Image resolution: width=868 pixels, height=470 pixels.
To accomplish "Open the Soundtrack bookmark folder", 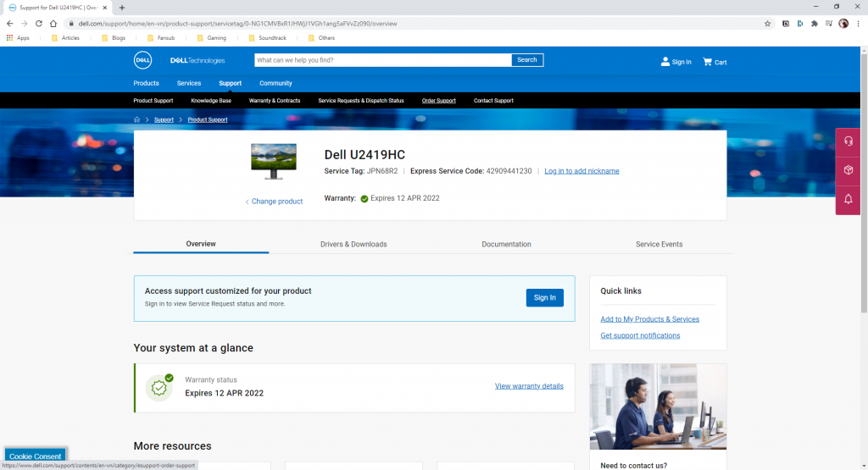I will point(267,38).
